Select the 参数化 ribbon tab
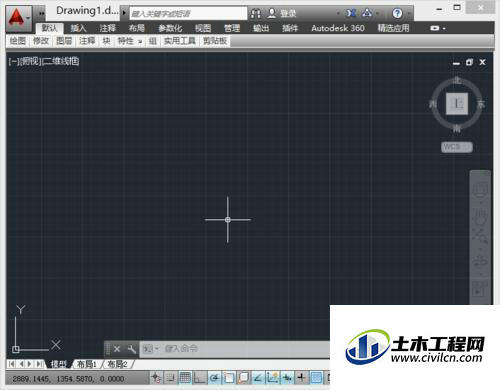 coord(170,28)
